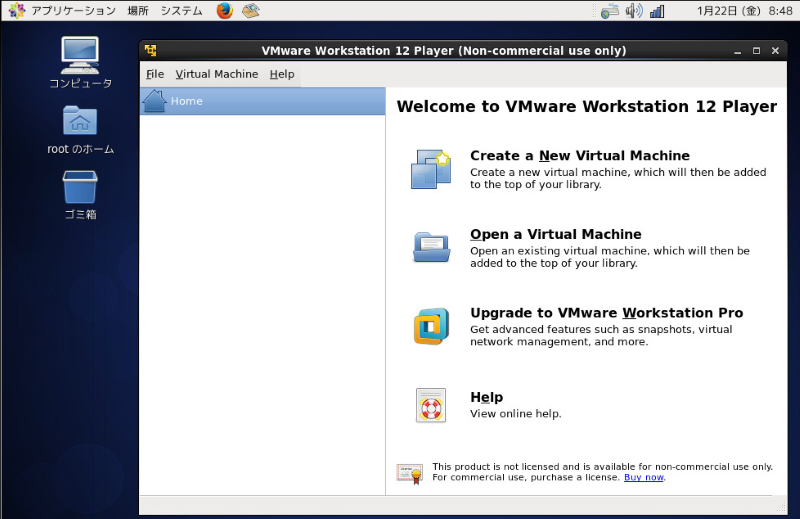
Task: Open the システム menu in top panel
Action: click(182, 11)
